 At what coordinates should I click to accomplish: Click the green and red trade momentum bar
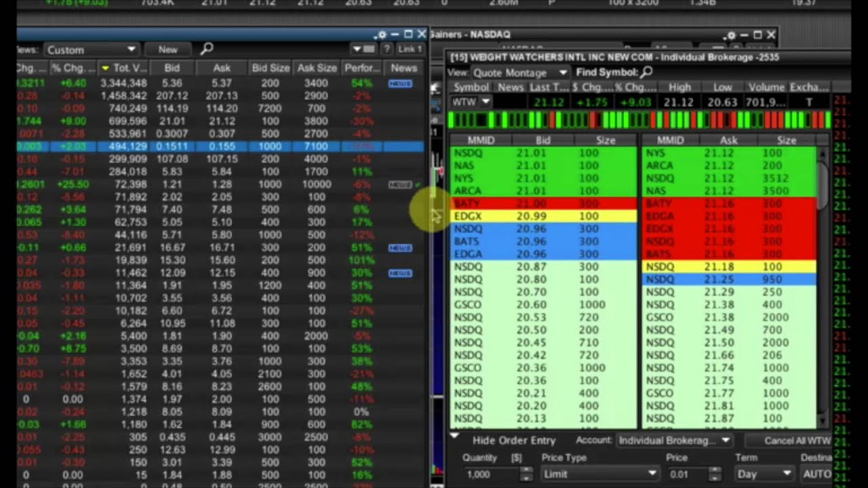[x=639, y=120]
